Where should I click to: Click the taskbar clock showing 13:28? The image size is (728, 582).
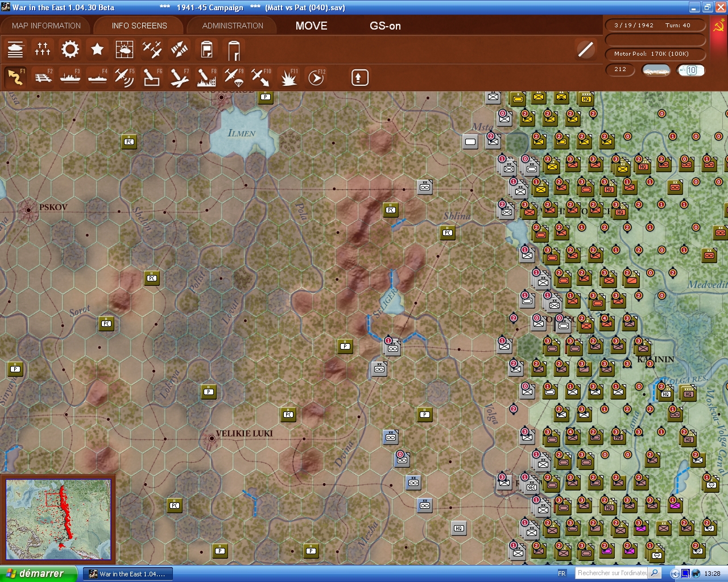[712, 573]
